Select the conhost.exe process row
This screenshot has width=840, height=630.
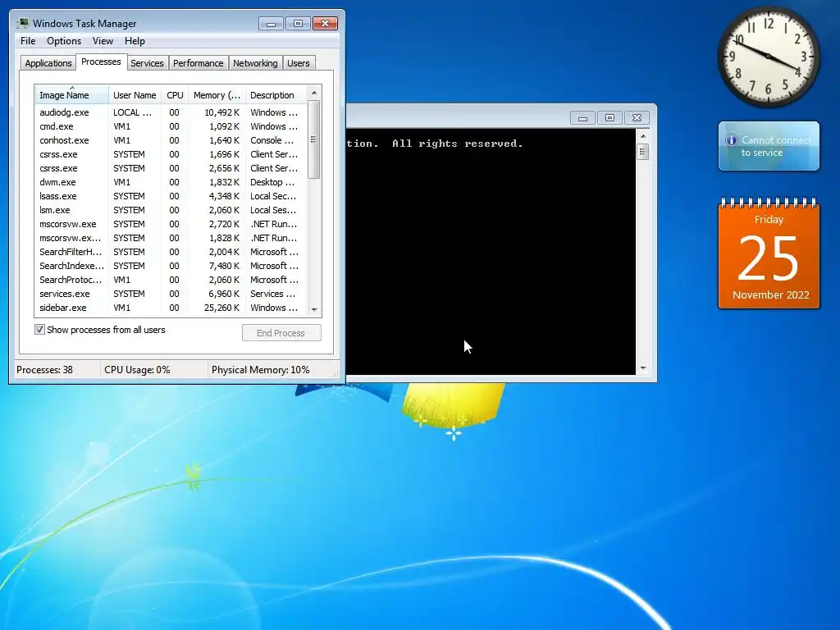pyautogui.click(x=171, y=140)
